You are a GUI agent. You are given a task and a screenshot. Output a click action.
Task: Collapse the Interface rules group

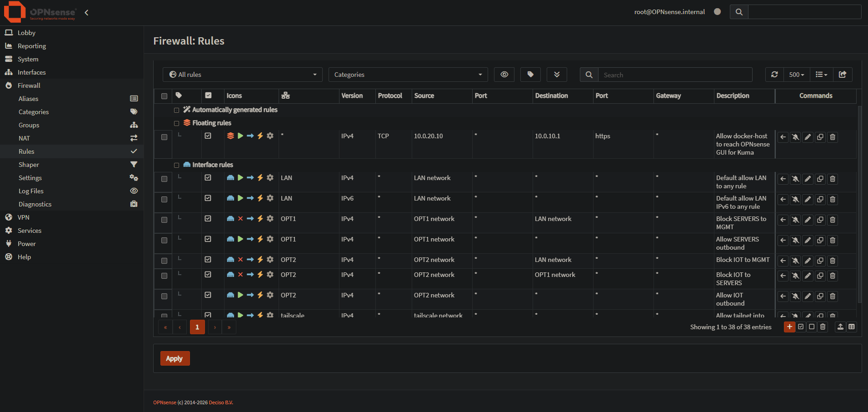coord(176,166)
